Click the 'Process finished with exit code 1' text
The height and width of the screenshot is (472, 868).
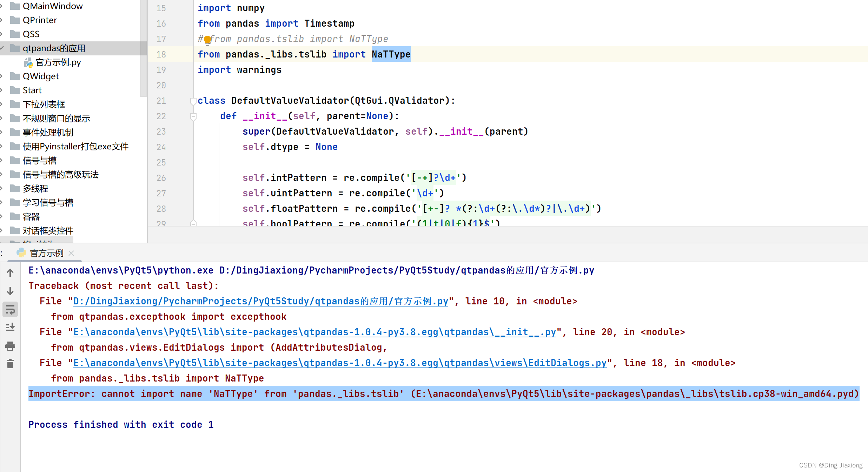coord(121,425)
